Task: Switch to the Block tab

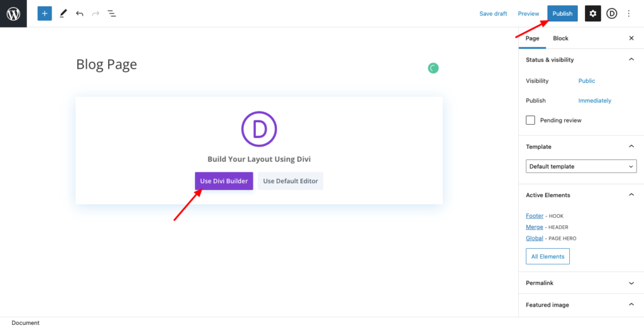Action: pyautogui.click(x=560, y=38)
